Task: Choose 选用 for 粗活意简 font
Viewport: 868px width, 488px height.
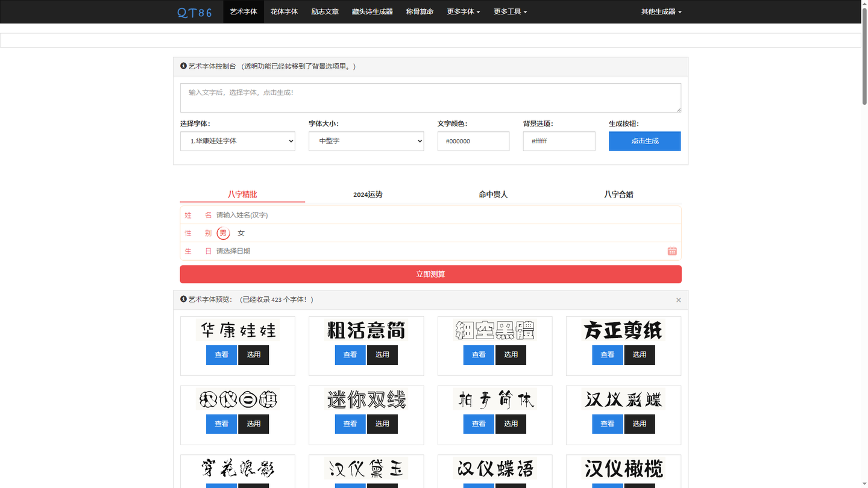Action: tap(382, 355)
